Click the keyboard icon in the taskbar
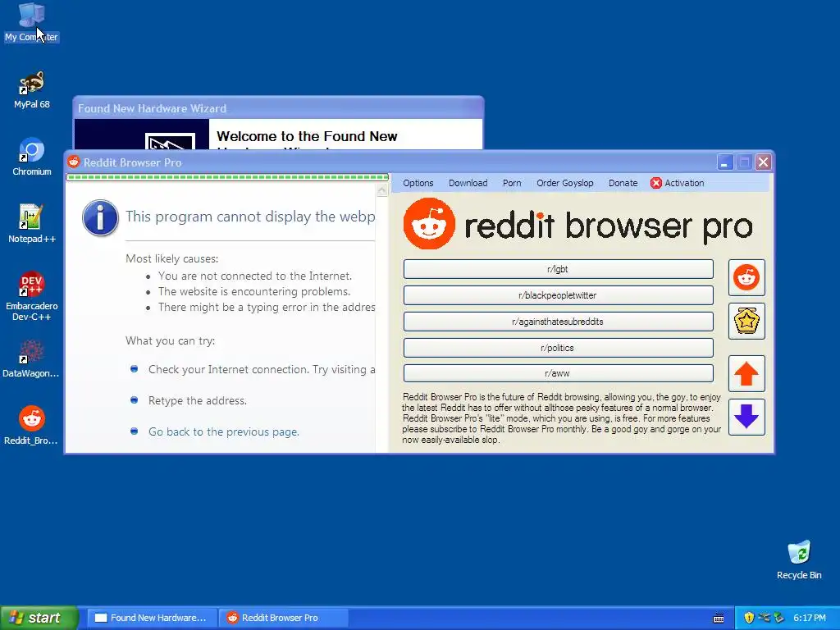Screen dimensions: 840x630 tap(719, 619)
